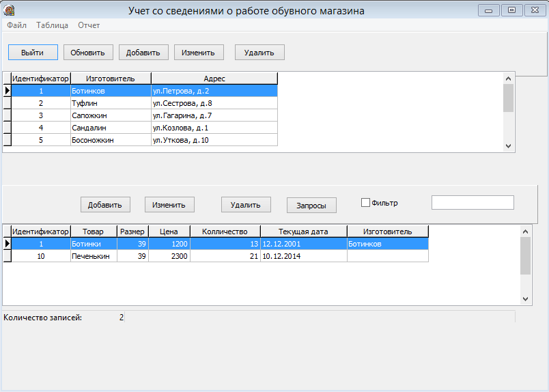Click the Колличество column header

[x=225, y=232]
